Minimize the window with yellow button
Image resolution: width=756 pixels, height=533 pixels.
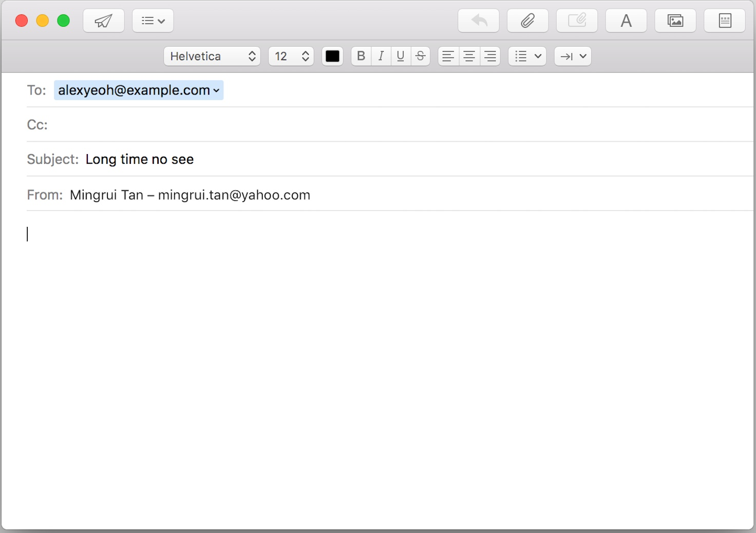(43, 21)
